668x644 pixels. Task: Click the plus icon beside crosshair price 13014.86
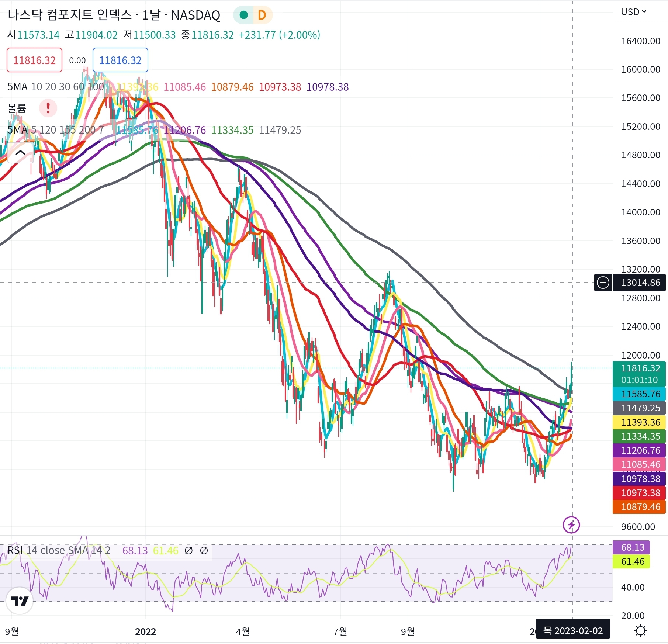(x=603, y=283)
